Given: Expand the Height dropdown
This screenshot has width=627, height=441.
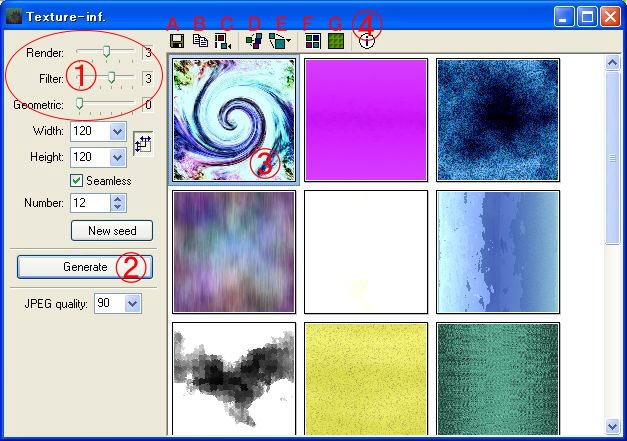Looking at the screenshot, I should [x=118, y=157].
